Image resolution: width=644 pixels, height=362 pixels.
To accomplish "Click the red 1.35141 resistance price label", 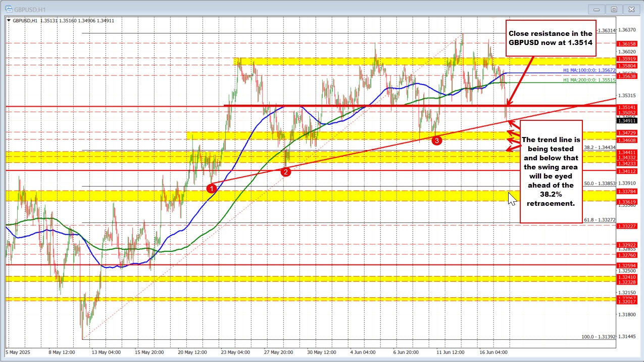I will tap(628, 107).
